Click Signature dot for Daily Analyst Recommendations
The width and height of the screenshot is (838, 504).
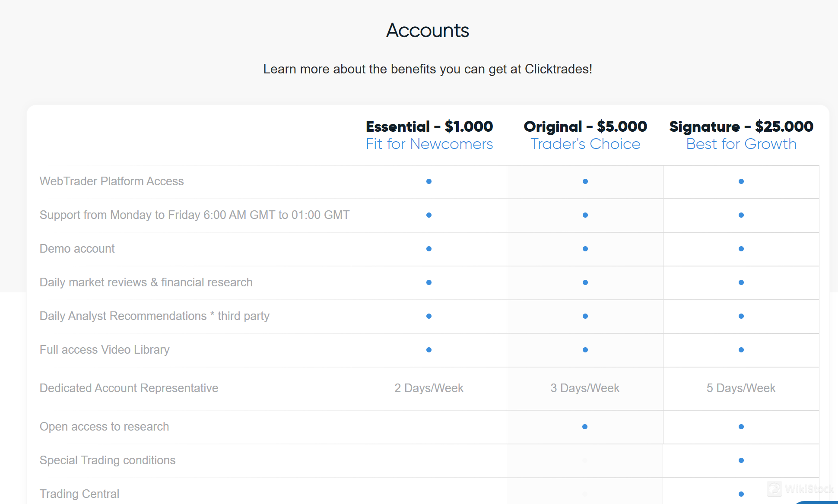741,316
